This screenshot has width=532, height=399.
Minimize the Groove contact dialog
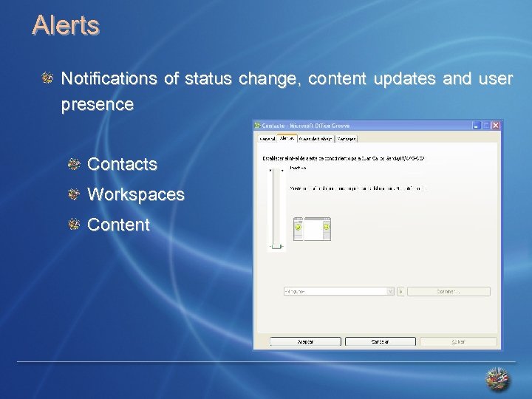[477, 126]
